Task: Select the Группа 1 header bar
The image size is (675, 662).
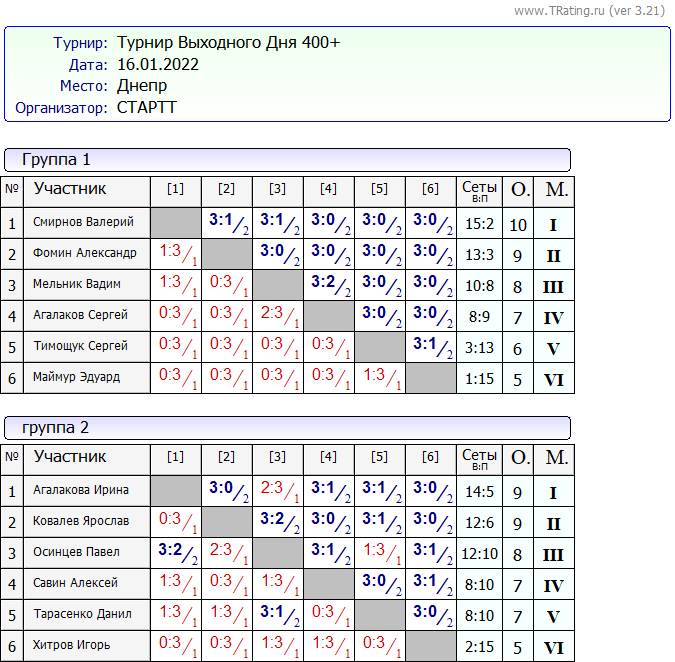Action: pos(287,160)
